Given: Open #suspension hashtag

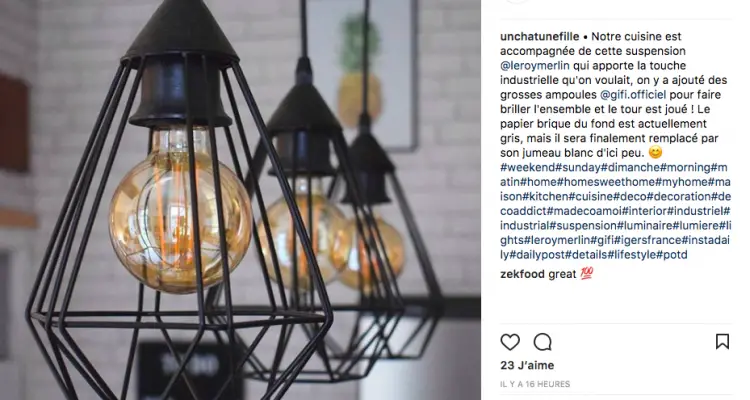Looking at the screenshot, I should point(583,226).
